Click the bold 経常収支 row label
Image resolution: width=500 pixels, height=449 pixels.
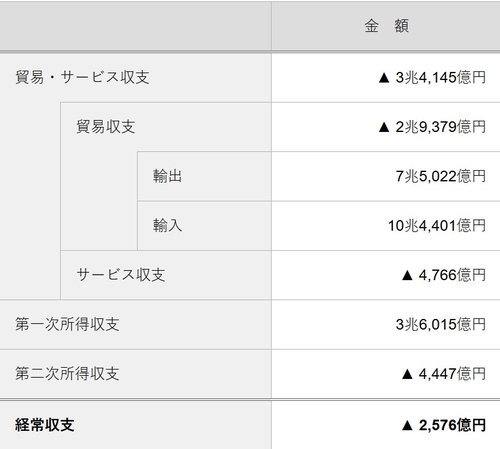[x=44, y=425]
